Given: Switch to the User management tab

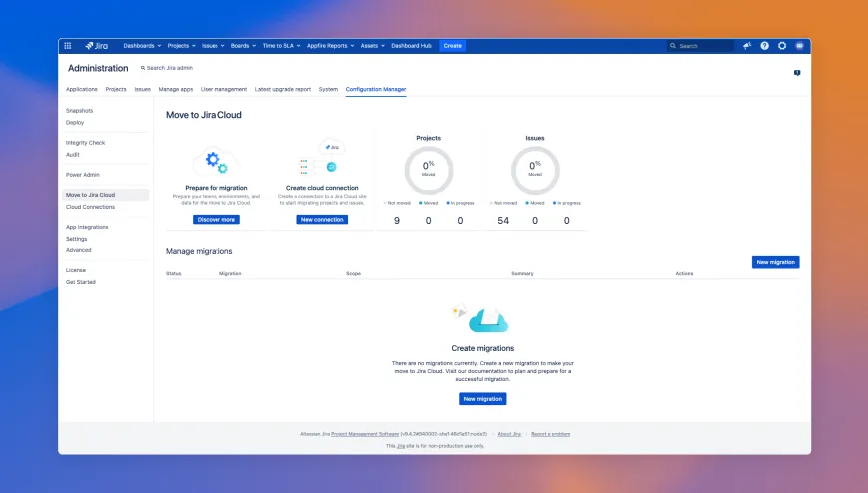Looking at the screenshot, I should (223, 89).
